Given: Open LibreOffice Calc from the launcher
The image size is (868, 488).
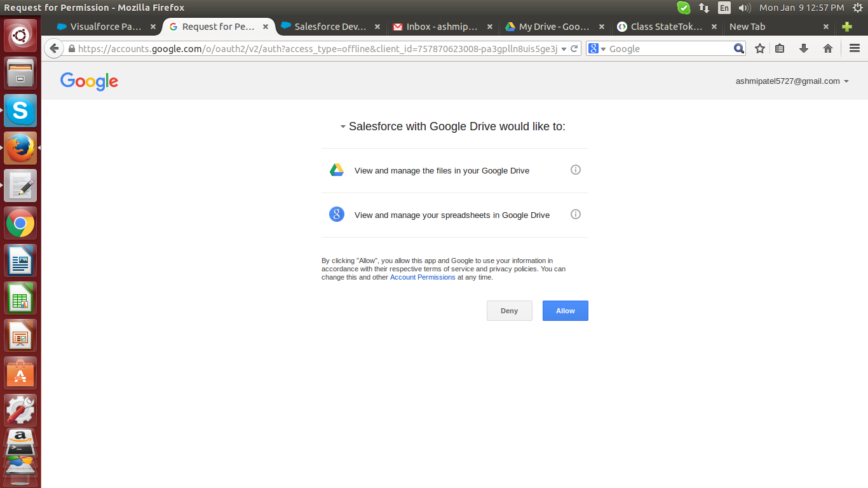Looking at the screenshot, I should click(20, 298).
